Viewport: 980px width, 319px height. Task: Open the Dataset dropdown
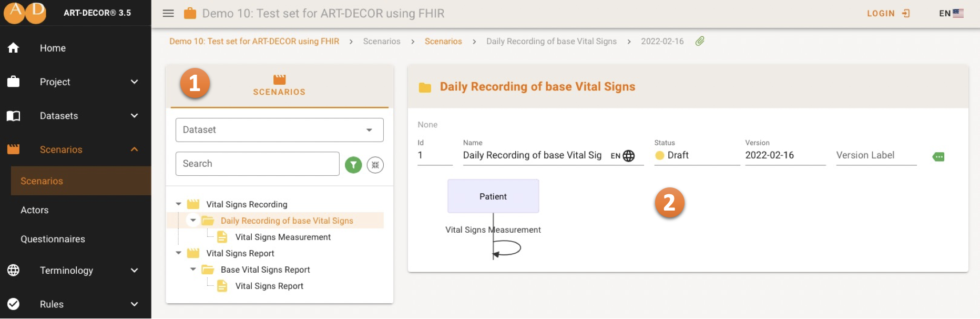[279, 130]
